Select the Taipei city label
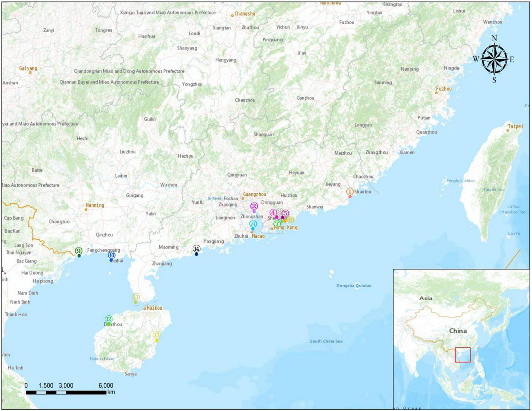532x411 pixels. (x=515, y=126)
